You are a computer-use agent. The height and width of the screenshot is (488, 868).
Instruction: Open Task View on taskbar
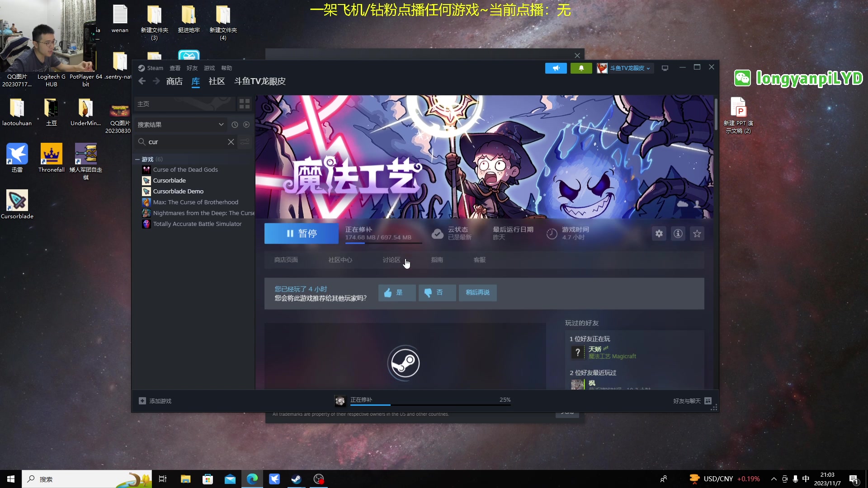(x=163, y=479)
